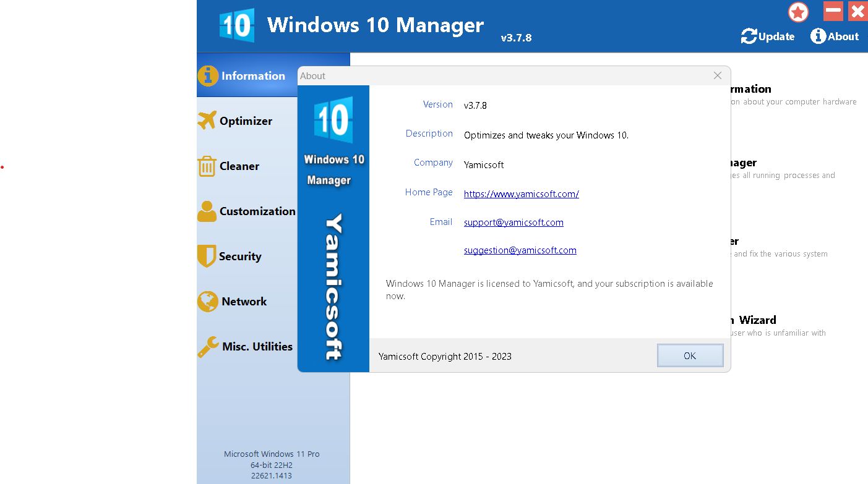The width and height of the screenshot is (868, 484).
Task: Click the v3.7.8 version value in dialog
Action: pos(475,106)
